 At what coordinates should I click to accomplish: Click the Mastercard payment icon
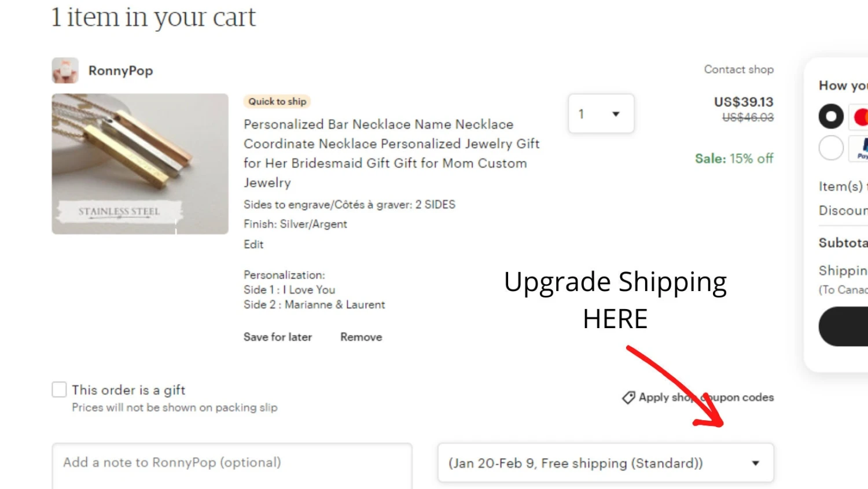[x=860, y=117]
